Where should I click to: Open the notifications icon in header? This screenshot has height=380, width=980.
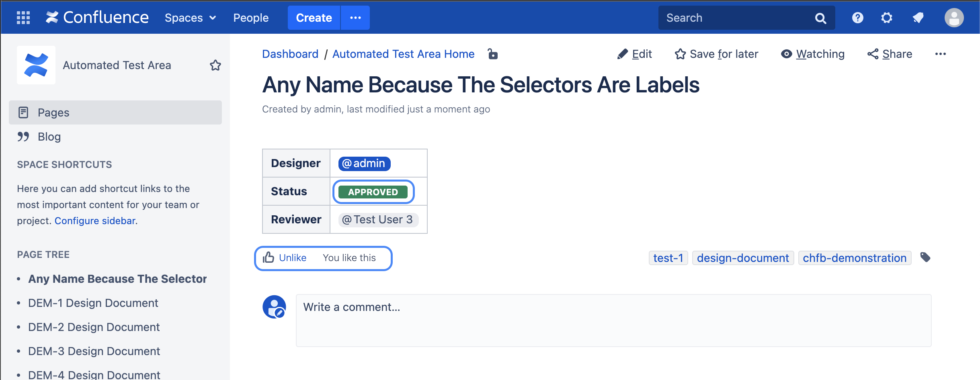pyautogui.click(x=918, y=18)
